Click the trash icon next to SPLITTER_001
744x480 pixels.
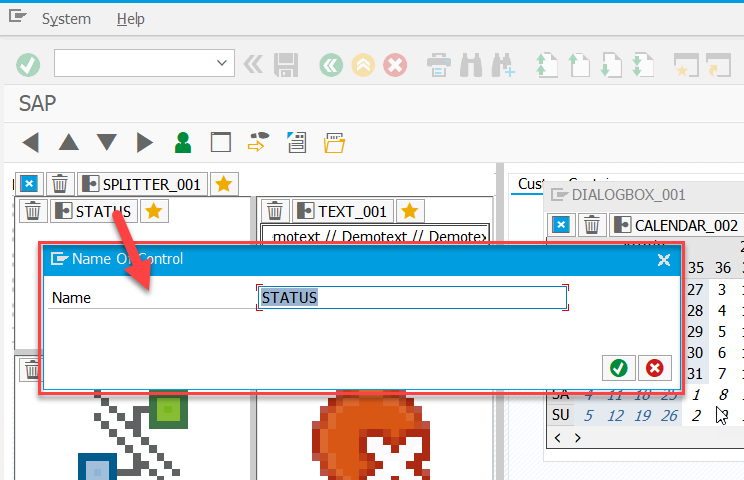click(x=60, y=184)
